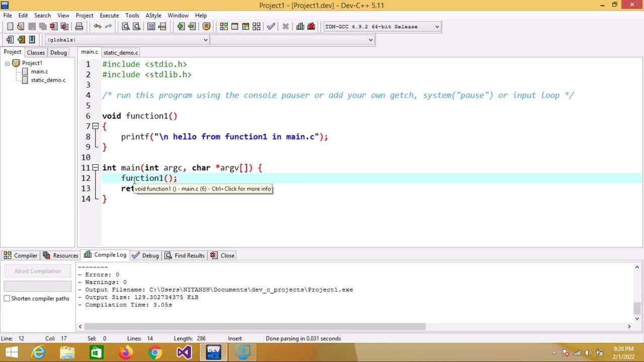The image size is (644, 362).
Task: Open the TDM-GCC compiler set dropdown
Action: point(381,27)
